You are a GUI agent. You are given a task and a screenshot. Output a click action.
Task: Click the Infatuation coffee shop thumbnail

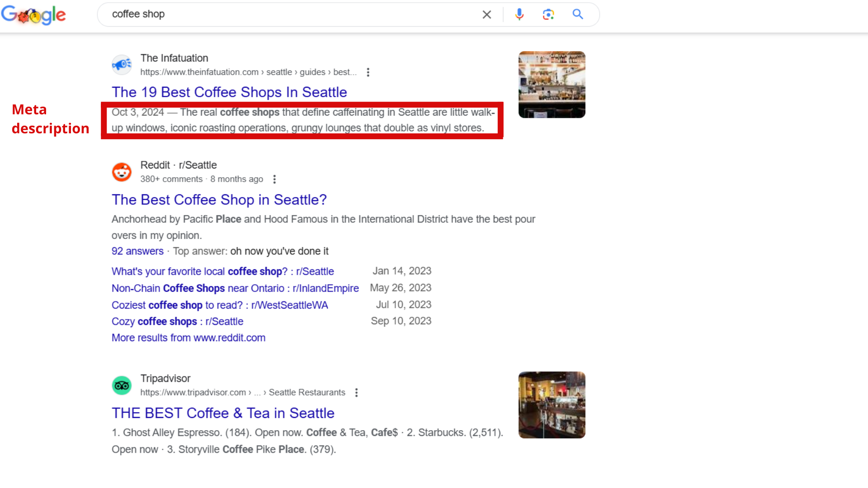(552, 84)
